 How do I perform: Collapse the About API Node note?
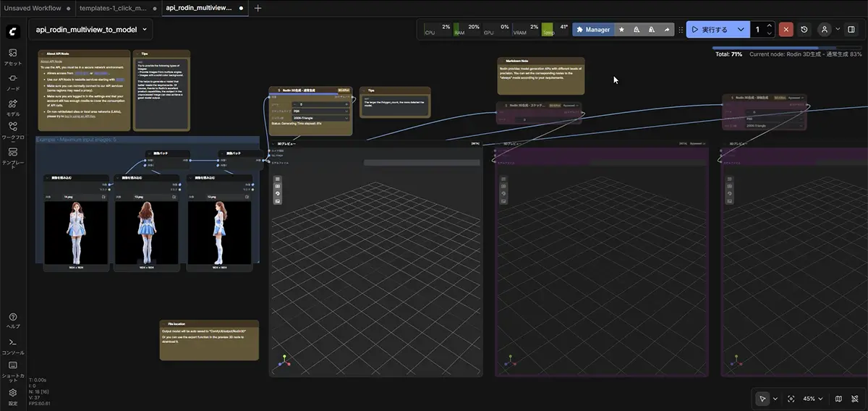click(42, 54)
